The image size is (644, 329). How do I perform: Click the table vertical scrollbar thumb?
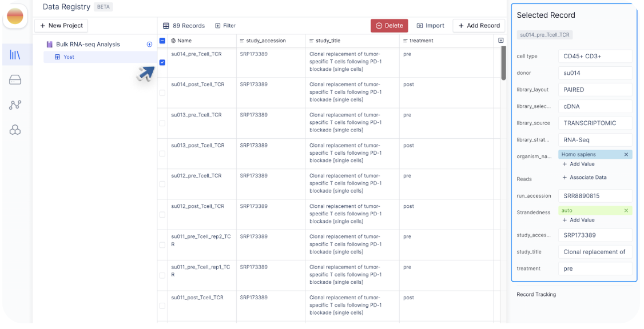[503, 63]
